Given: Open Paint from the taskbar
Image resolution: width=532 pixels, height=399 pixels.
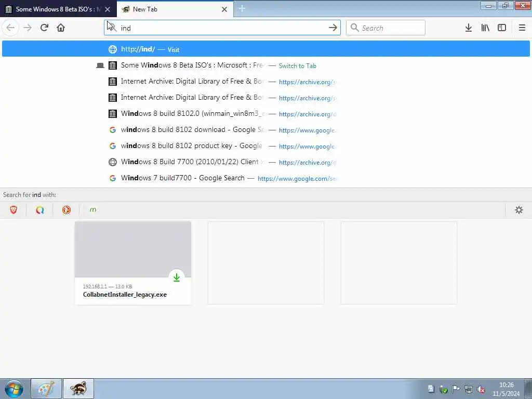Looking at the screenshot, I should coord(46,389).
